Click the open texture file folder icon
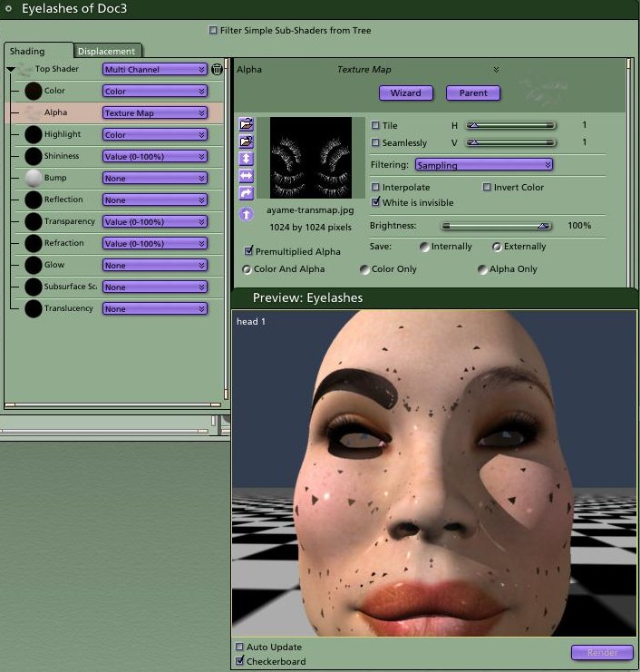 point(247,124)
